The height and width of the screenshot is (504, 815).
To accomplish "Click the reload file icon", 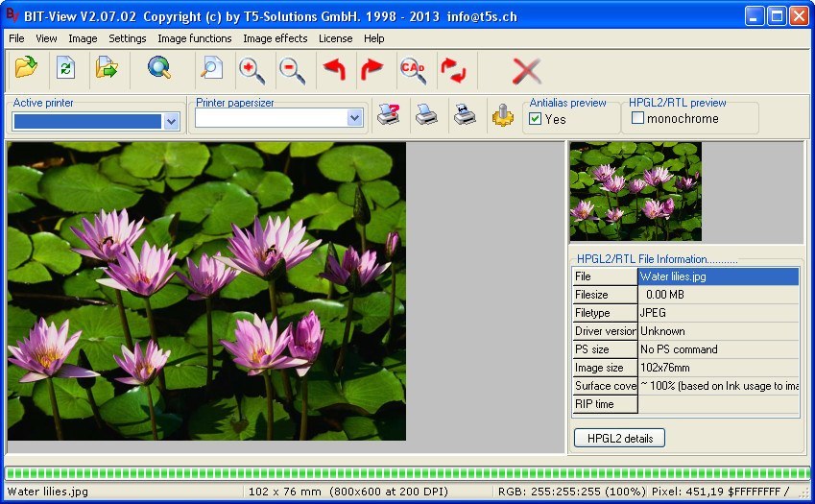I will tap(66, 68).
